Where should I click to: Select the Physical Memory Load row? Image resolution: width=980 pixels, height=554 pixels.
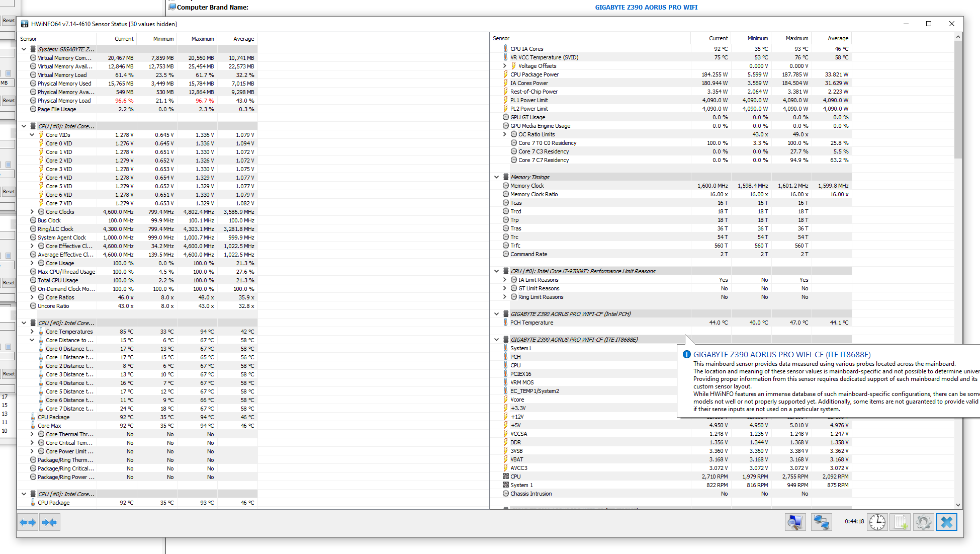64,101
